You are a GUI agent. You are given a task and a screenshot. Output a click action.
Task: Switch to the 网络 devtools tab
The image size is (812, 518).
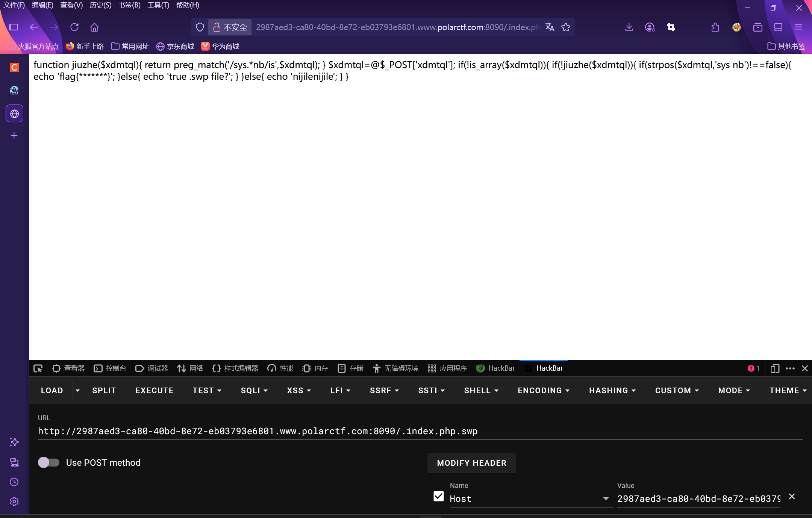(190, 368)
